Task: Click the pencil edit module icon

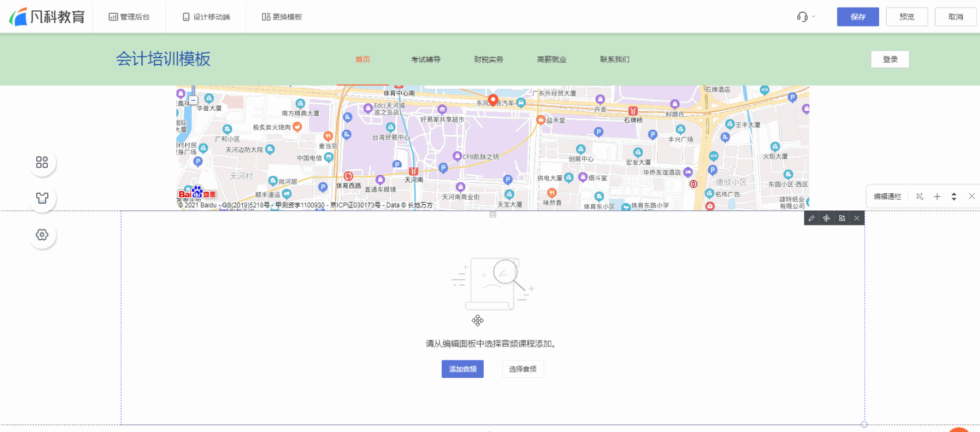Action: 811,218
